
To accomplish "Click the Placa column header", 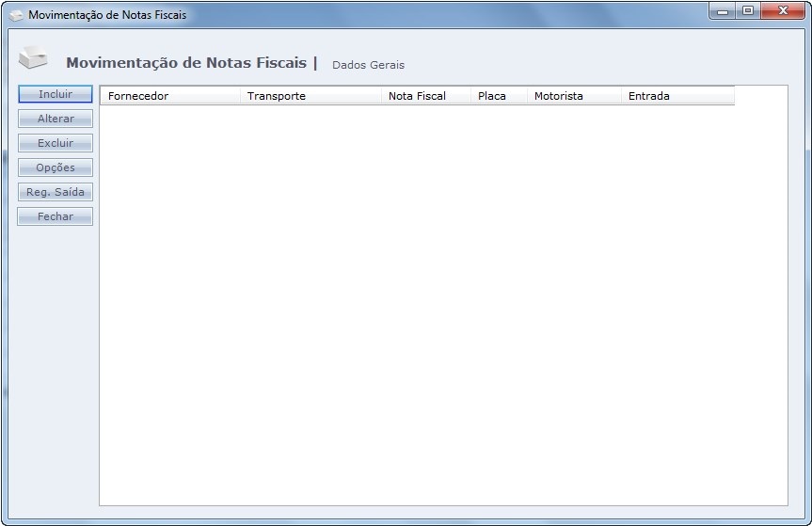I will [498, 96].
